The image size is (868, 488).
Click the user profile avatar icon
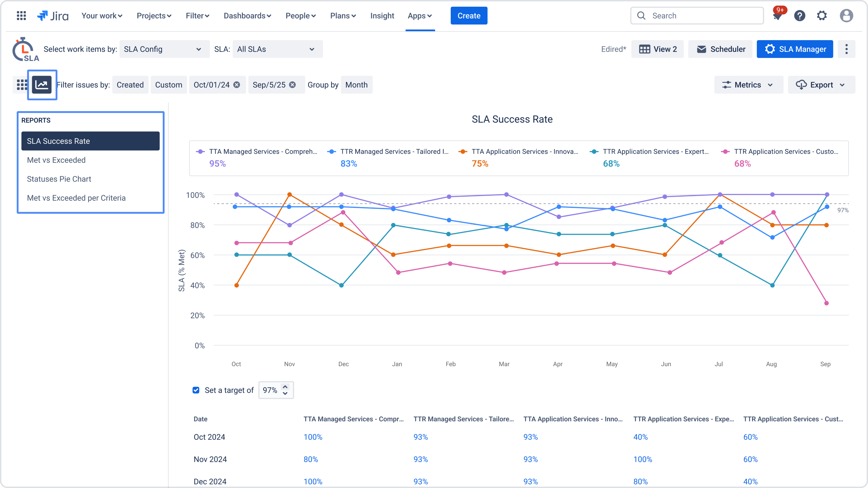(x=846, y=15)
